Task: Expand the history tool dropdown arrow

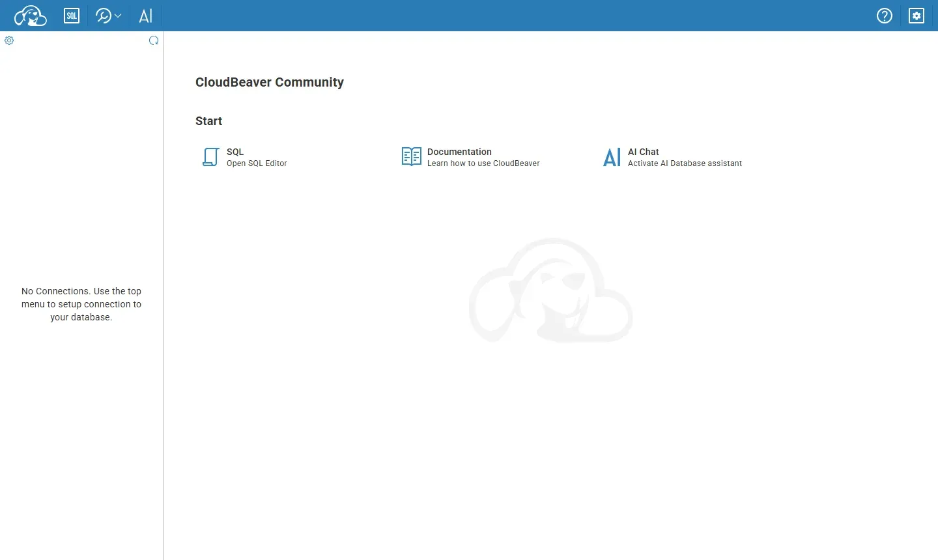Action: [118, 16]
